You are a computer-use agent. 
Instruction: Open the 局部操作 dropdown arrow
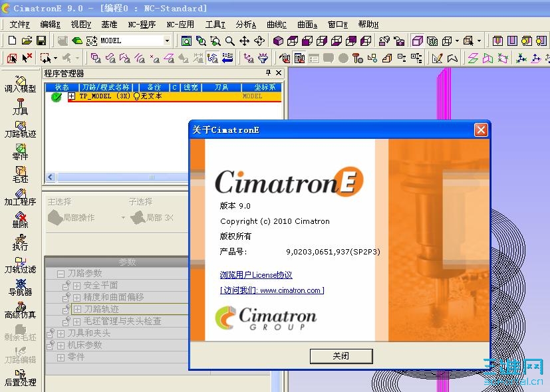coord(123,217)
